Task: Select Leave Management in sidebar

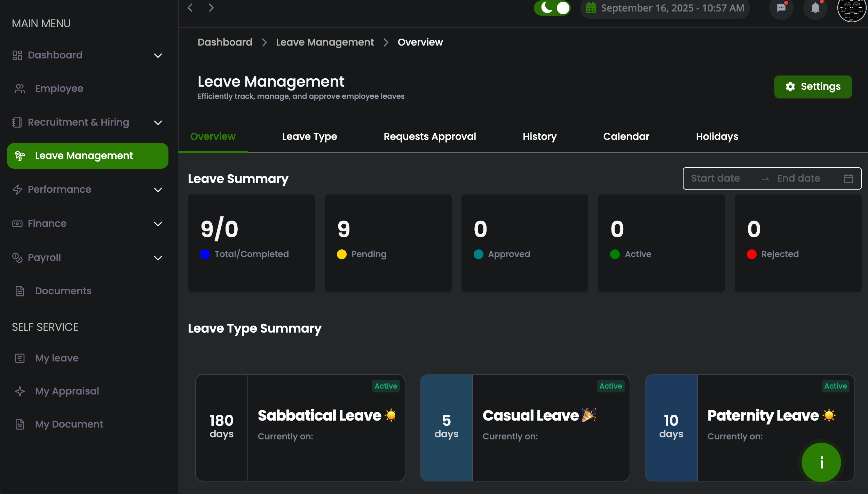Action: pos(88,156)
